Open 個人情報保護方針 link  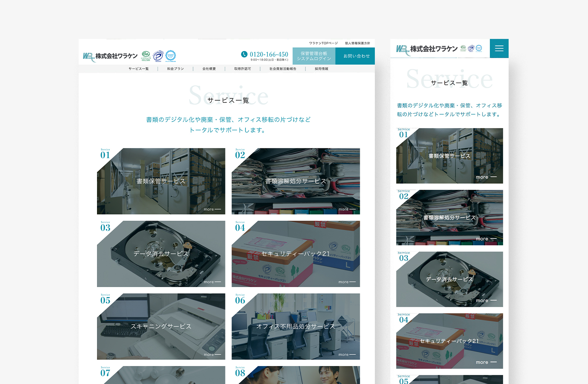point(357,43)
